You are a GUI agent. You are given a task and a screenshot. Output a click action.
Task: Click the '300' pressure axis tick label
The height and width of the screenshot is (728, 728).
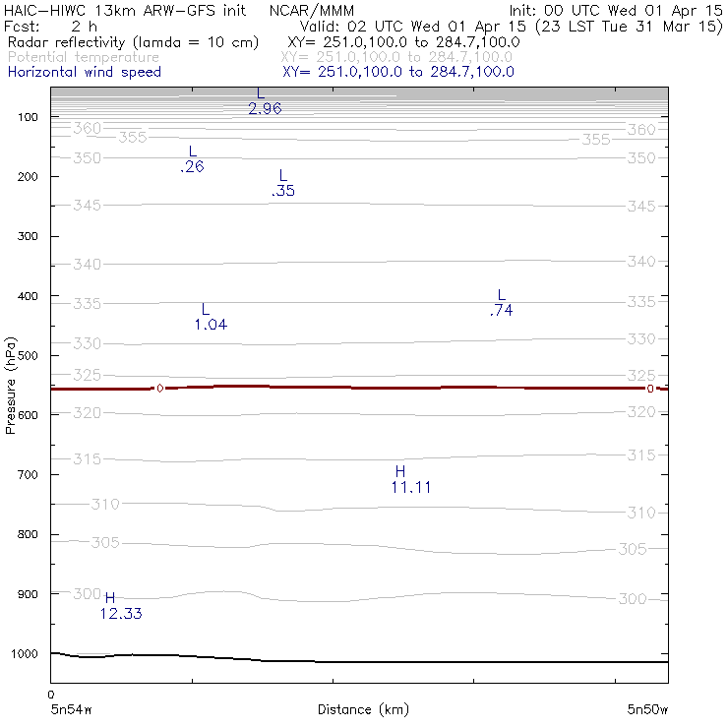pos(28,236)
